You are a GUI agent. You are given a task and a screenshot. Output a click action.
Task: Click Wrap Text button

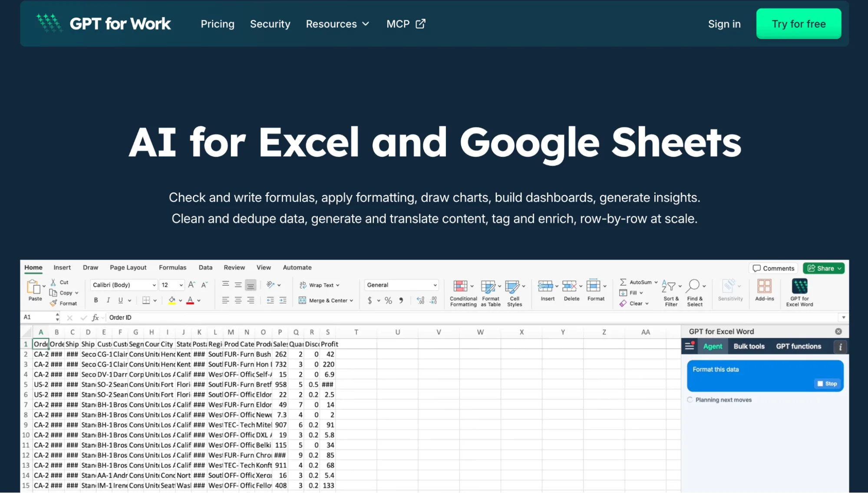click(x=319, y=285)
